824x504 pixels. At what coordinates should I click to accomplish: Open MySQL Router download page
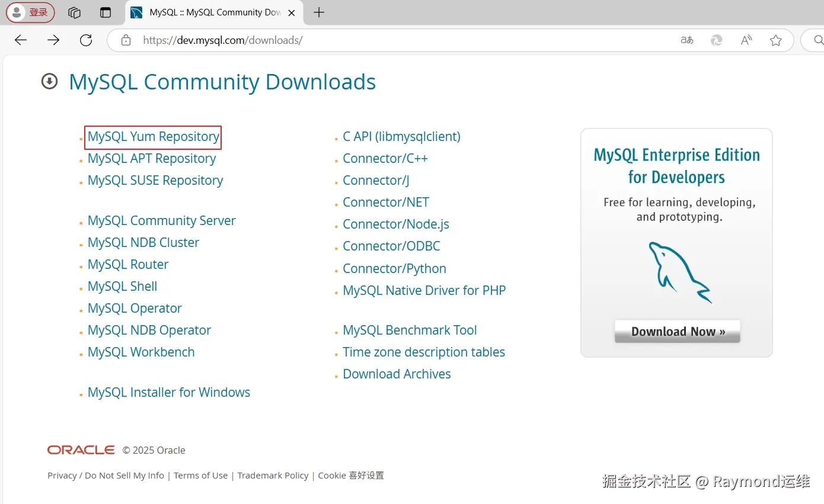click(128, 265)
